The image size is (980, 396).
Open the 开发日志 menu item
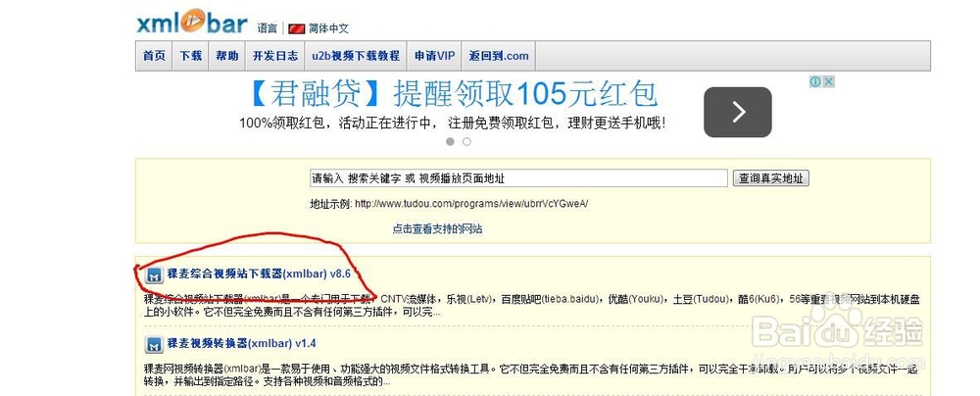[275, 56]
